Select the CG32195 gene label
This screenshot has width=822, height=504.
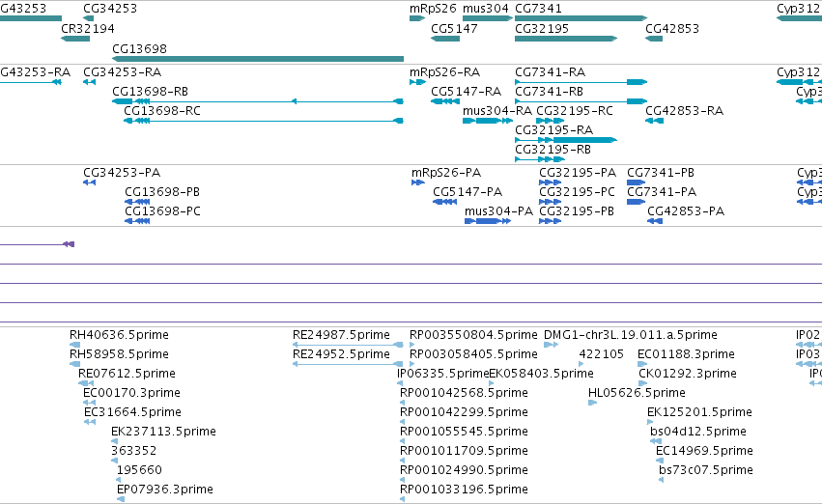pos(542,28)
